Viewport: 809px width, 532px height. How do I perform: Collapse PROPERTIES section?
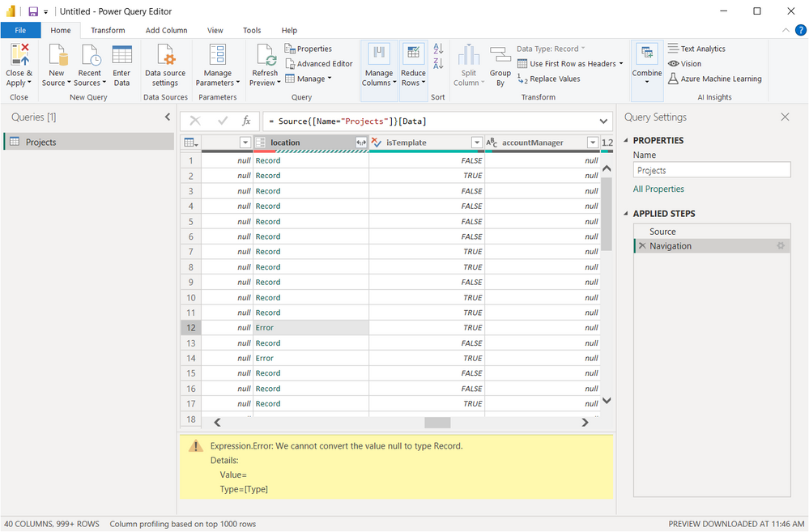pos(626,140)
